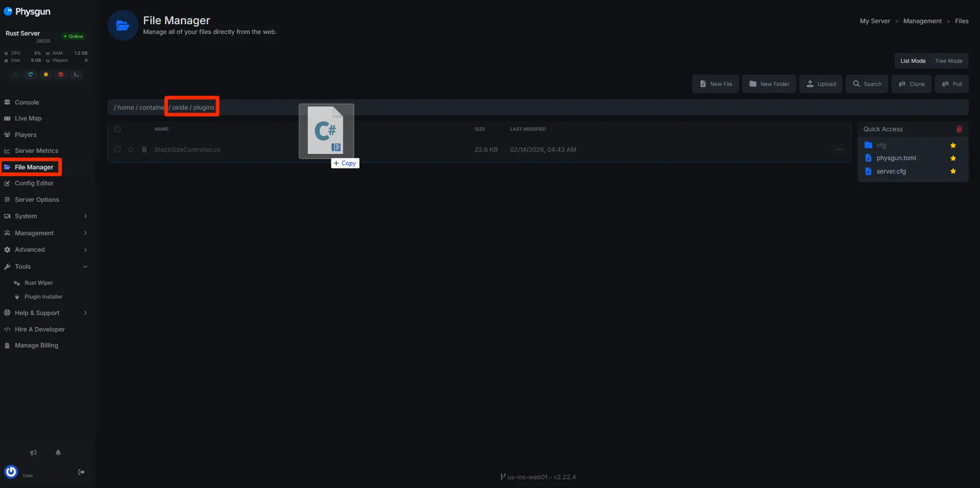The image size is (980, 488).
Task: Open the Plugin Installer menu item
Action: (43, 297)
